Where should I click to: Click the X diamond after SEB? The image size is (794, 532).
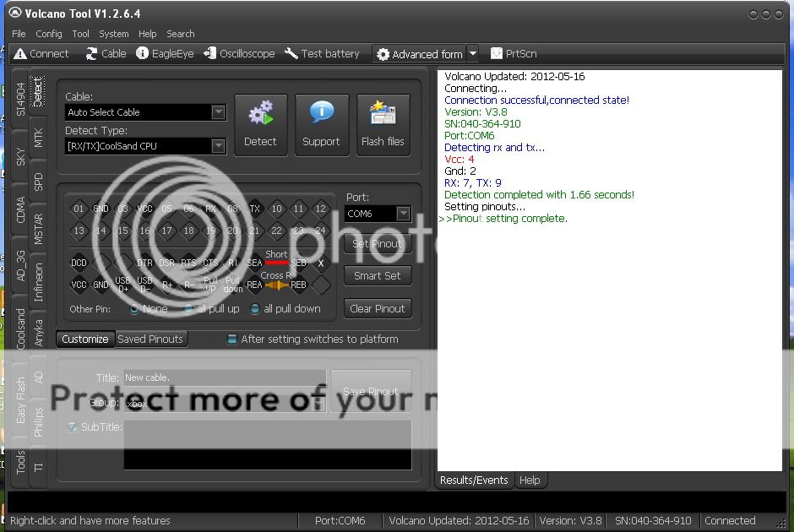coord(320,263)
